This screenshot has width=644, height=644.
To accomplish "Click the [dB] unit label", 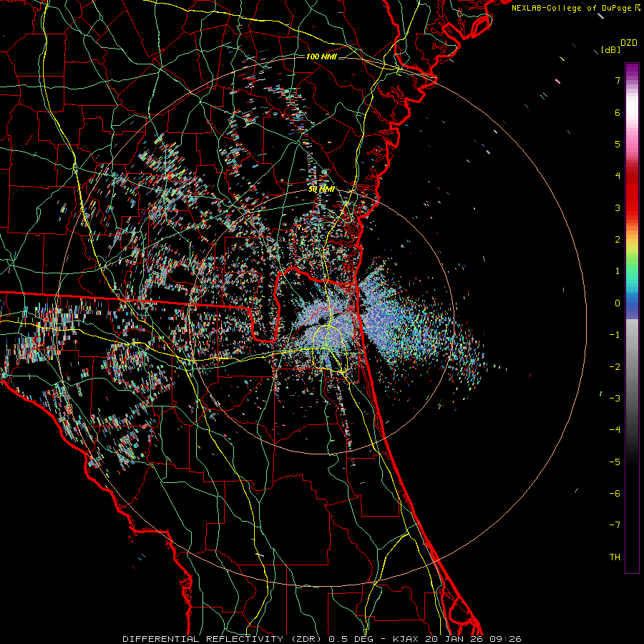I will (610, 49).
